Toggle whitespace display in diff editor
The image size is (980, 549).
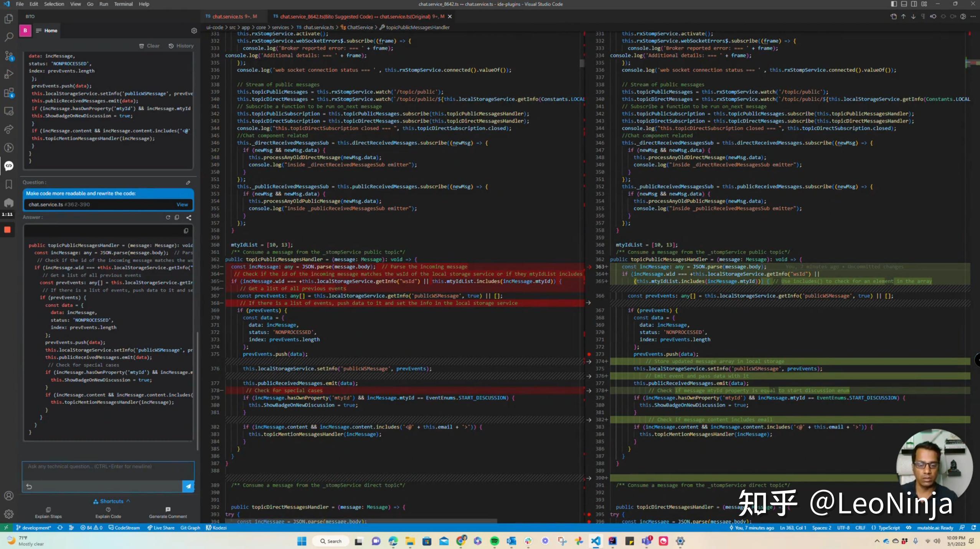click(x=923, y=16)
